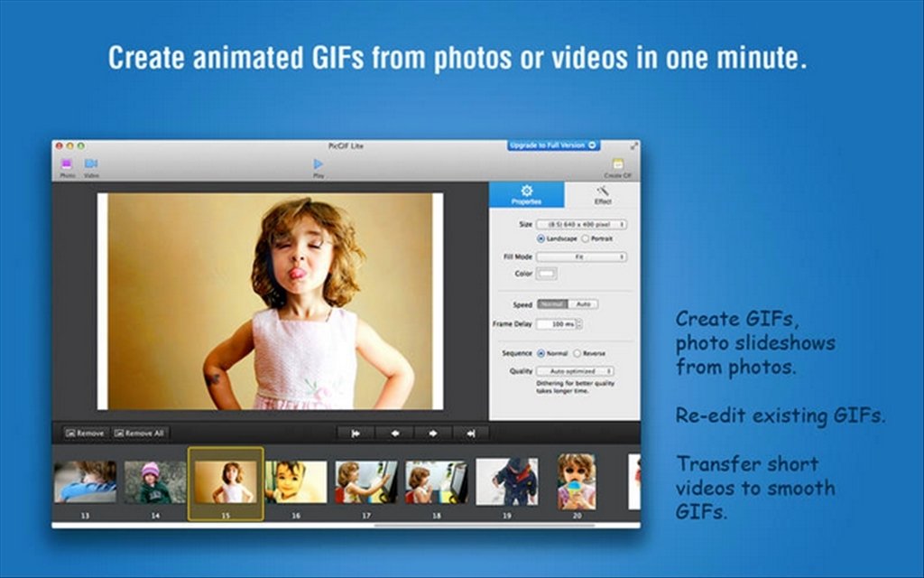Open the Photo import icon

67,164
